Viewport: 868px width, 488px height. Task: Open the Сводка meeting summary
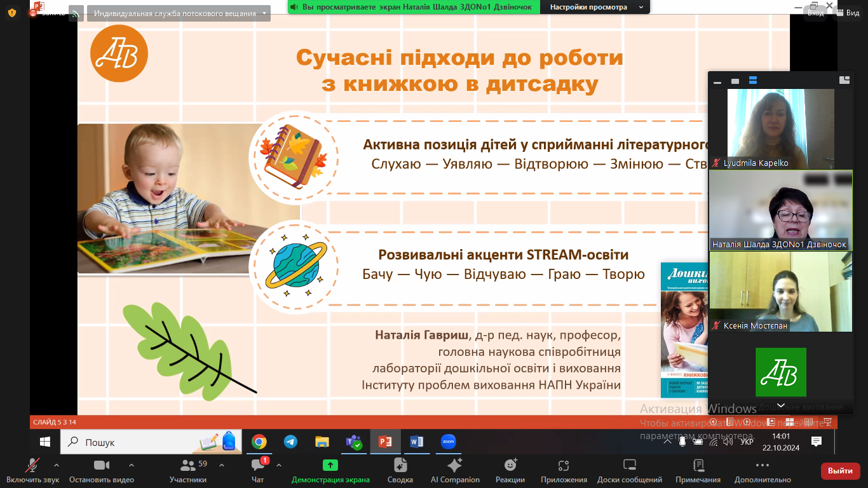tap(400, 470)
